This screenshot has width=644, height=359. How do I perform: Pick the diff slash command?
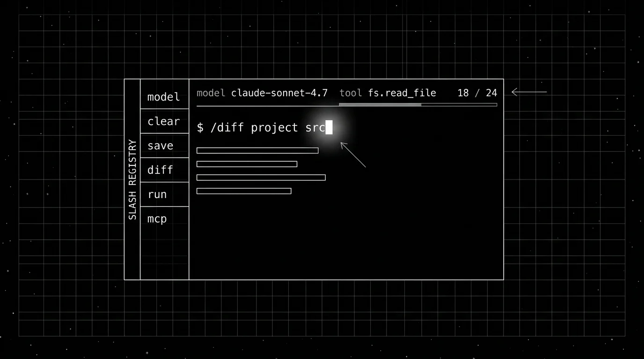[x=164, y=170]
